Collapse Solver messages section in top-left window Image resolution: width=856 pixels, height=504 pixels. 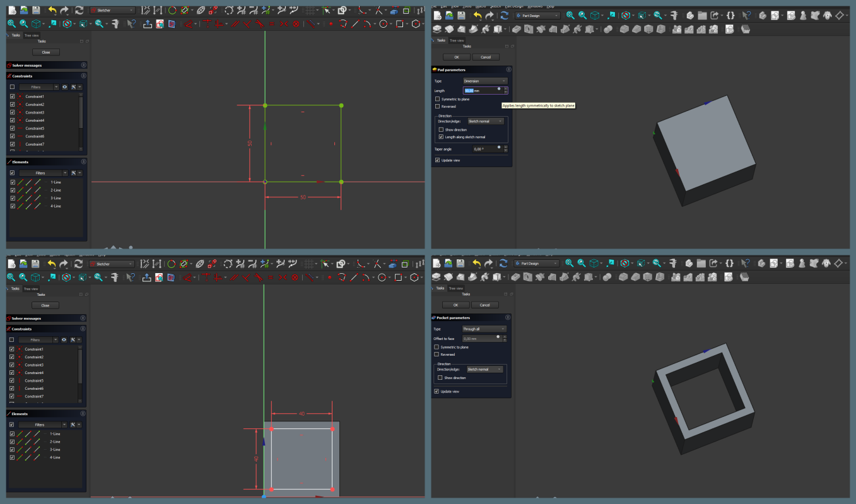click(84, 65)
